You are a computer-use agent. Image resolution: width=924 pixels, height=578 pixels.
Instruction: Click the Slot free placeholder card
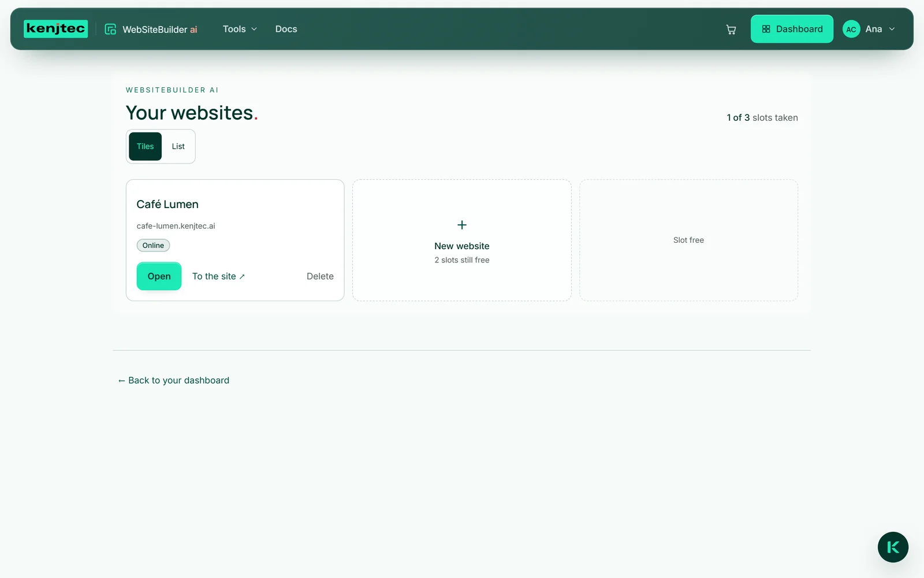[x=688, y=240]
